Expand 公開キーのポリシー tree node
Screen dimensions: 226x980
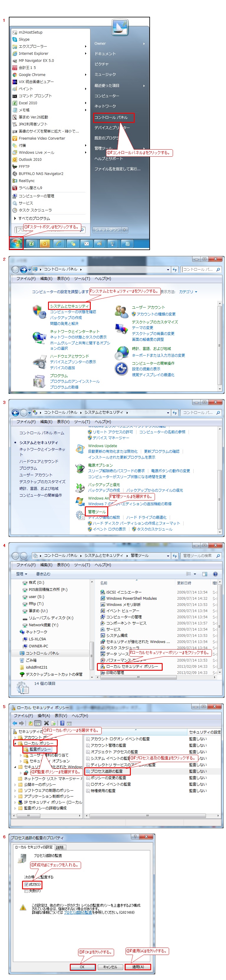click(x=16, y=784)
